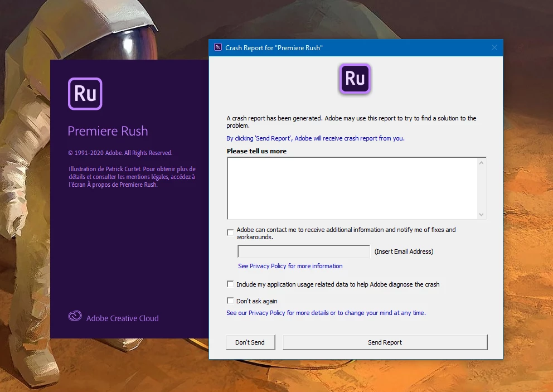
Task: Click the Send Report button
Action: (x=385, y=342)
